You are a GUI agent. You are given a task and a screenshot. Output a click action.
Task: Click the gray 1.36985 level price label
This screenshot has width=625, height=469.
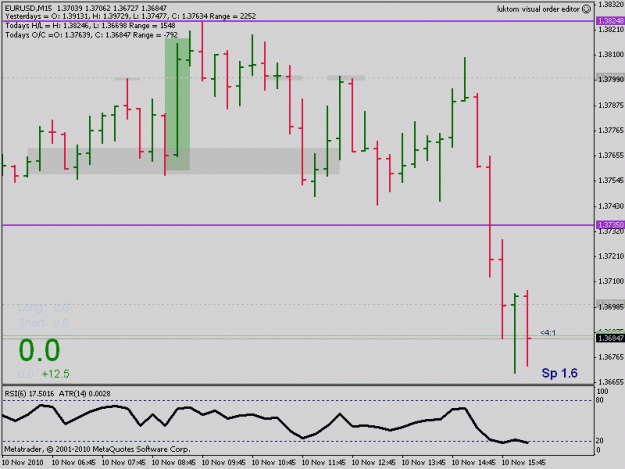610,306
